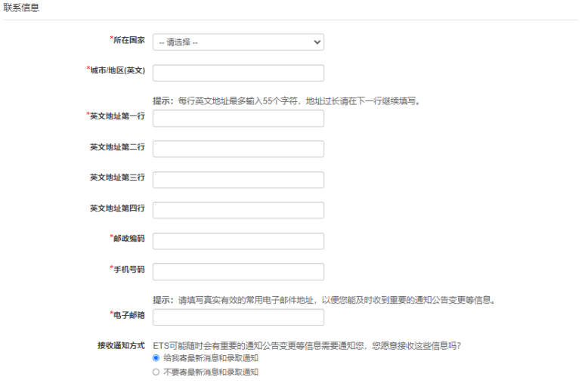This screenshot has width=588, height=383.
Task: Click the 城市/地区(英文) input field
Action: point(238,73)
